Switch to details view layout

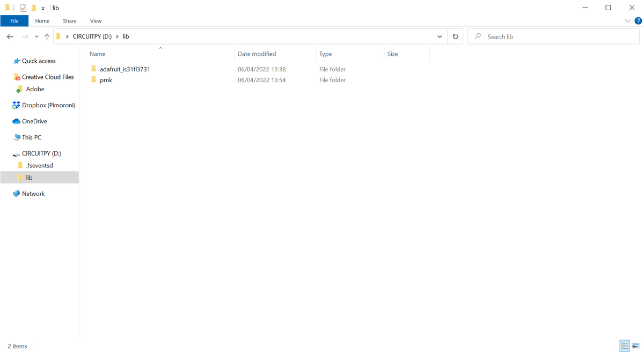(624, 346)
